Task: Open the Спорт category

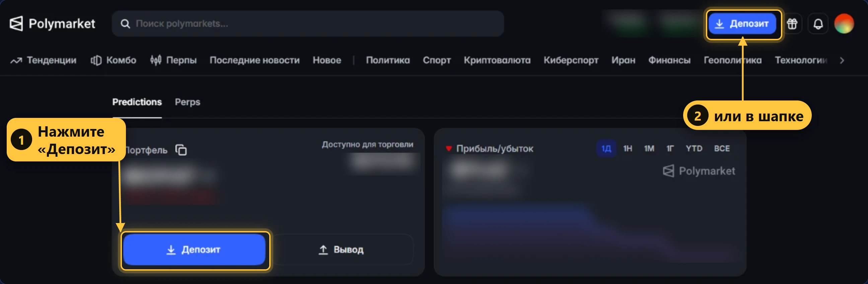Action: pyautogui.click(x=437, y=60)
